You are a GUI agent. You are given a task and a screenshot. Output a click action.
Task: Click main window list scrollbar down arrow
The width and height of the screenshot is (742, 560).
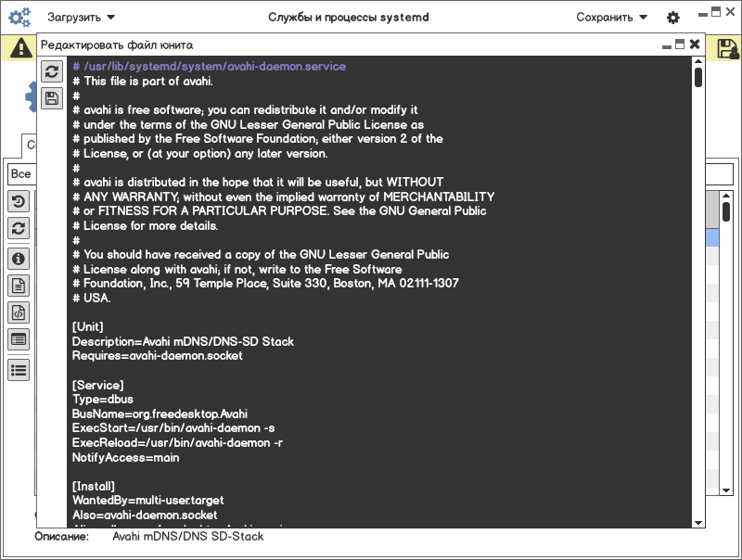[x=726, y=490]
